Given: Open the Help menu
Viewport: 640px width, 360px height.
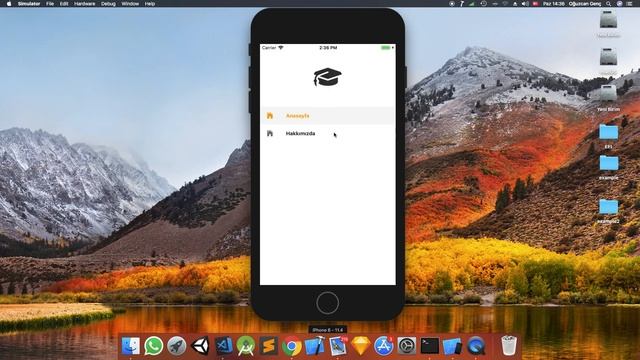Looking at the screenshot, I should pos(150,4).
